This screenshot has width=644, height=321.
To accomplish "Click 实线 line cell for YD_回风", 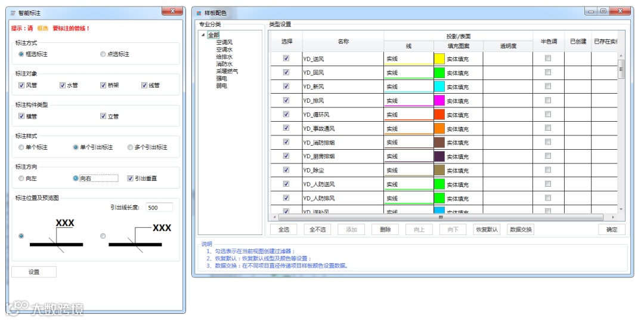I will pos(408,73).
